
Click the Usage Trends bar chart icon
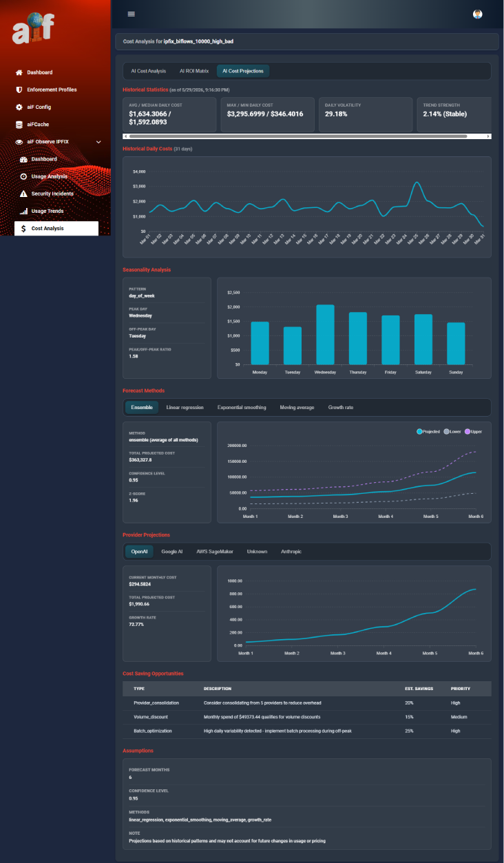23,211
